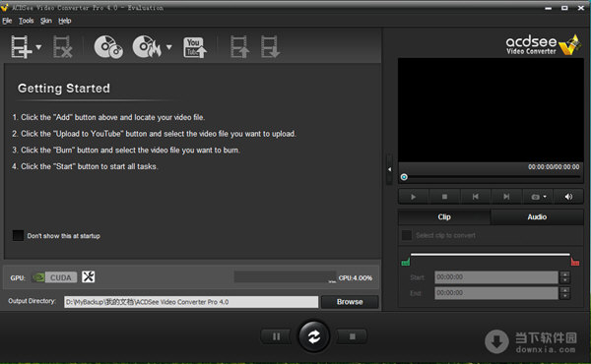
Task: Switch to the Audio tab
Action: point(537,216)
